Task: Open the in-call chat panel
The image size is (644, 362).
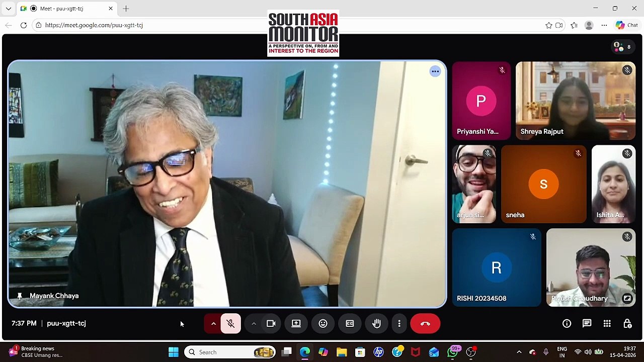Action: point(587,324)
